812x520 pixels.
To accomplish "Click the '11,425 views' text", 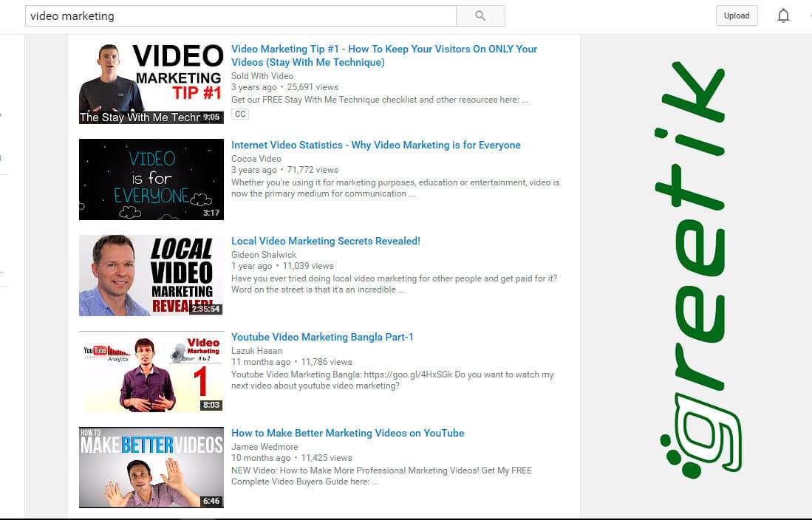I will tap(327, 458).
